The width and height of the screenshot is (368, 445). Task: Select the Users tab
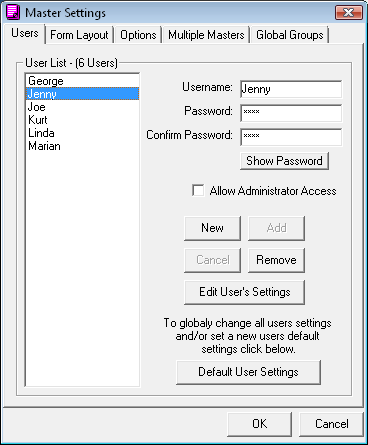pos(25,33)
